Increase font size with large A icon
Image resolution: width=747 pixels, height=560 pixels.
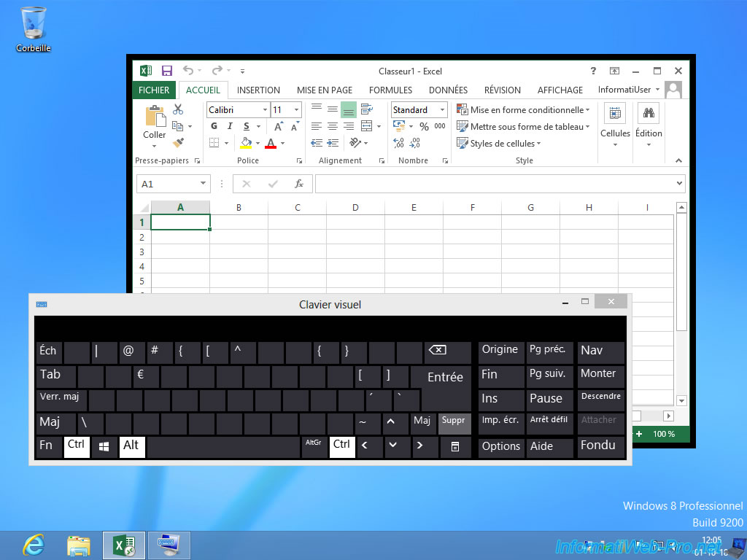[278, 126]
